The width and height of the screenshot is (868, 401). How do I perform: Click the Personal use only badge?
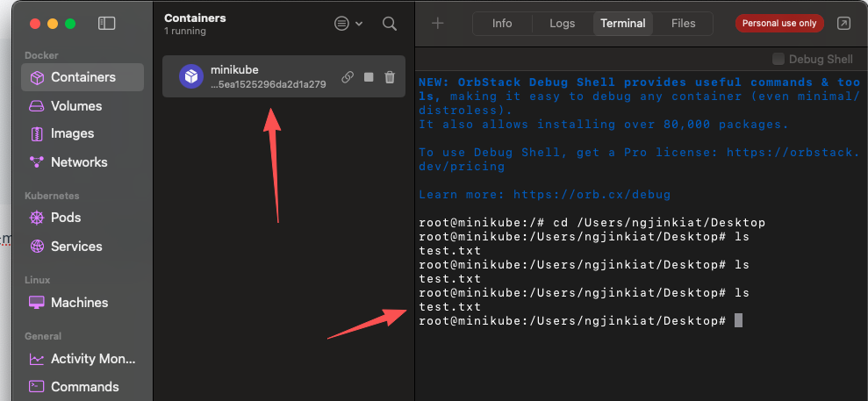tap(779, 23)
